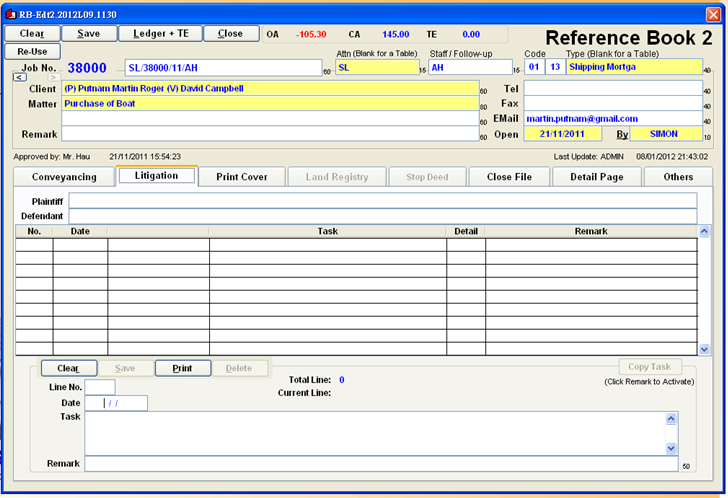Click the Total Line value 0
Viewport: 728px width, 498px height.
point(342,380)
